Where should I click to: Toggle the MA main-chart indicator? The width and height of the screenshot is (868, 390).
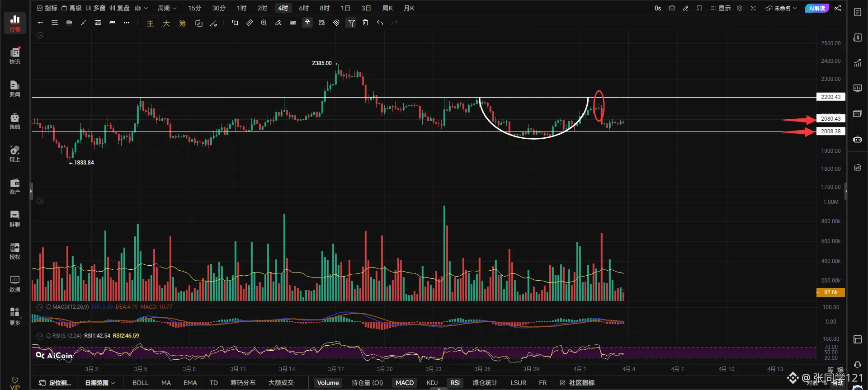coord(166,383)
